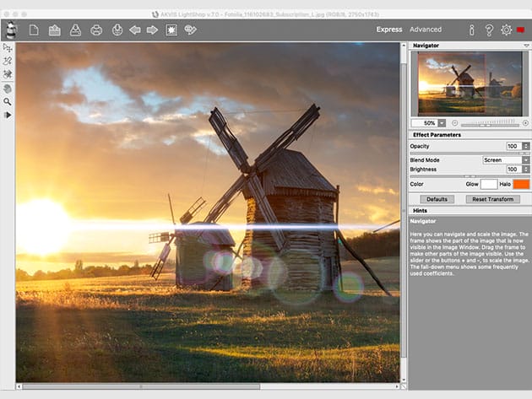Click the Defaults button
The width and height of the screenshot is (532, 399).
pyautogui.click(x=437, y=199)
